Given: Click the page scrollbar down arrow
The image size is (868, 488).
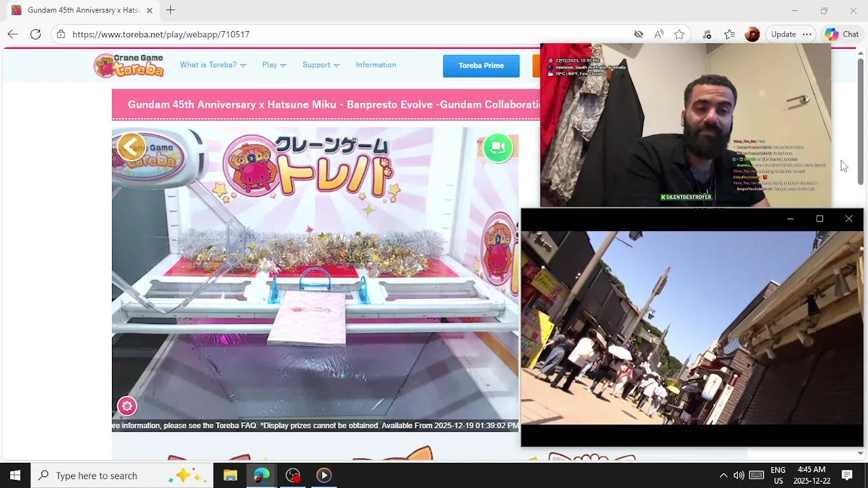Looking at the screenshot, I should point(861,453).
